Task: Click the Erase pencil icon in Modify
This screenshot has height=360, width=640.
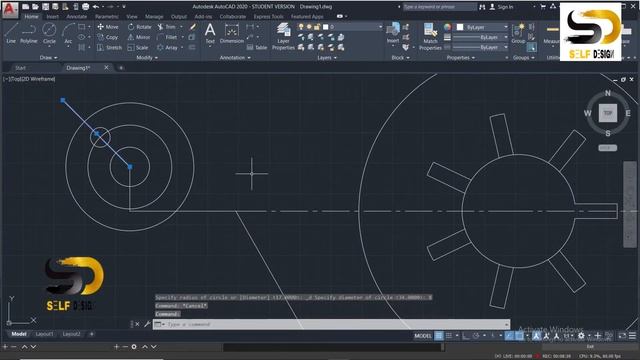Action: (193, 27)
